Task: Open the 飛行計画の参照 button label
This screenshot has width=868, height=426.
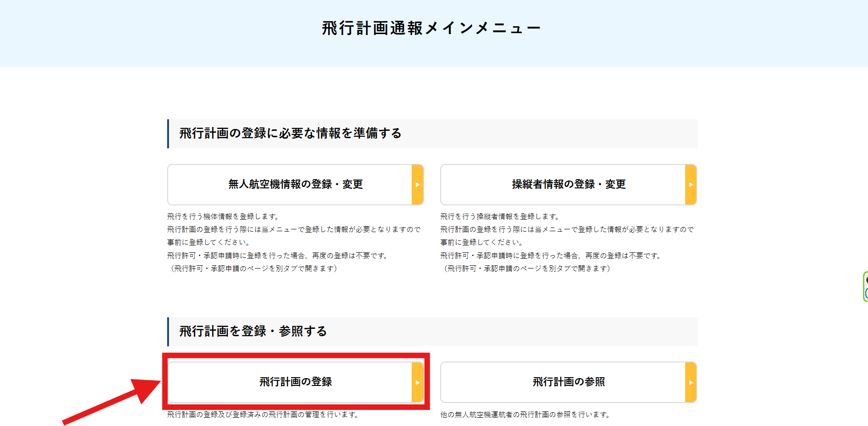Action: [568, 382]
